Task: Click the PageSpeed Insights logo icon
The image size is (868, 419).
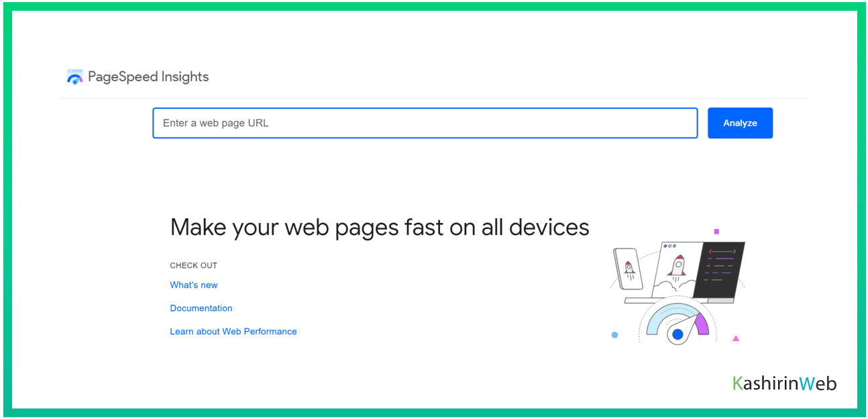Action: [x=74, y=77]
